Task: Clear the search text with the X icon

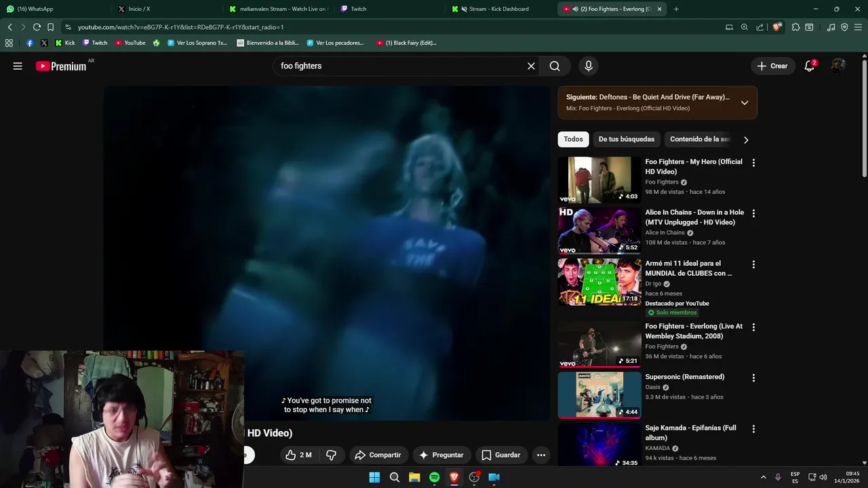Action: click(x=531, y=66)
